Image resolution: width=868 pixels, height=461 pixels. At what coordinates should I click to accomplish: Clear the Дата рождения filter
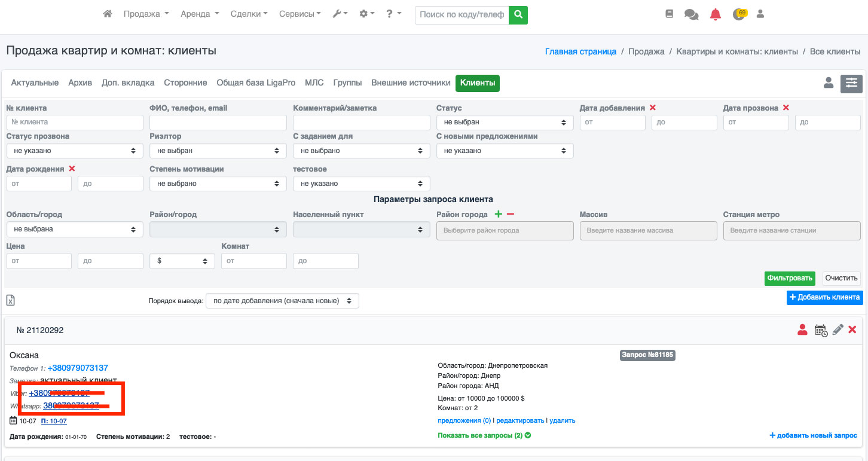[72, 169]
